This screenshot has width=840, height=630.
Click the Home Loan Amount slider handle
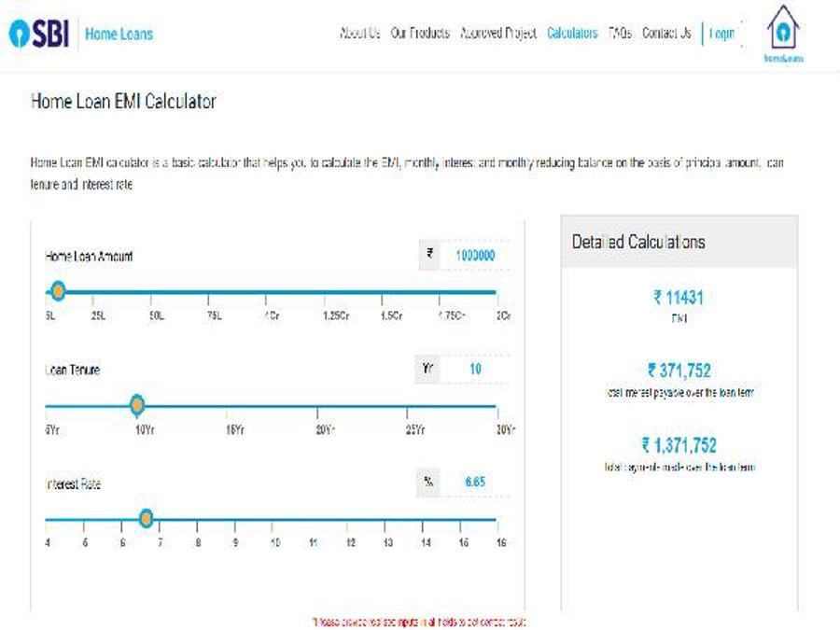pos(58,291)
